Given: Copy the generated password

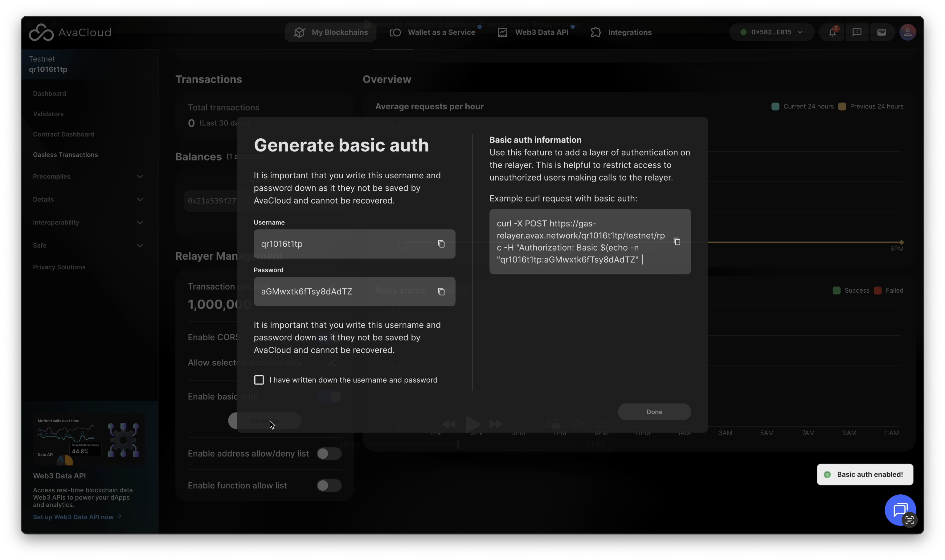Looking at the screenshot, I should (441, 291).
